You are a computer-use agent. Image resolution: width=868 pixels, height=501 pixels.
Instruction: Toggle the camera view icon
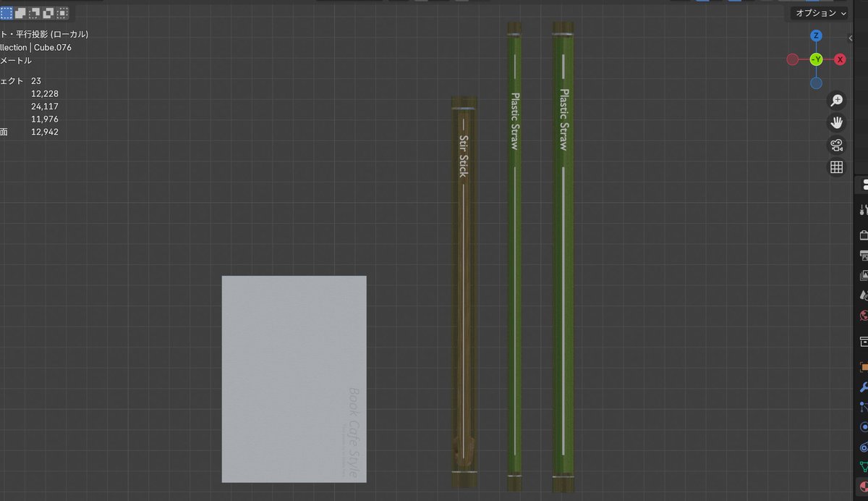tap(836, 145)
